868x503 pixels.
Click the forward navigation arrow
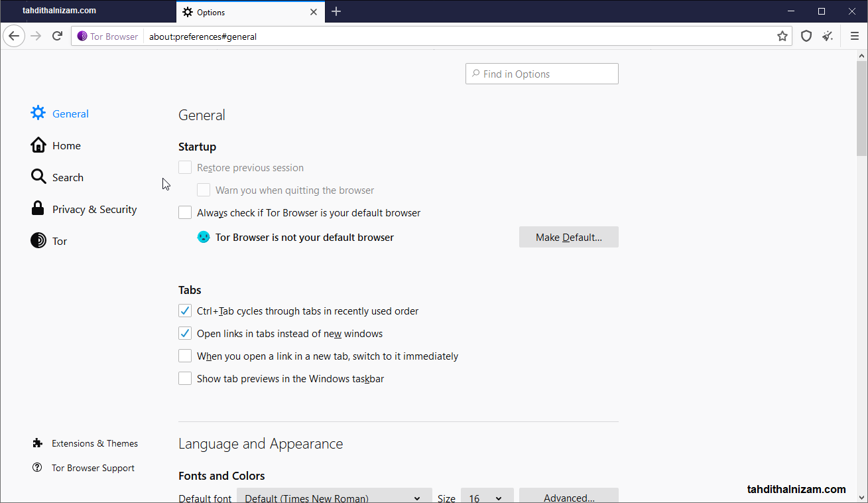coord(36,36)
